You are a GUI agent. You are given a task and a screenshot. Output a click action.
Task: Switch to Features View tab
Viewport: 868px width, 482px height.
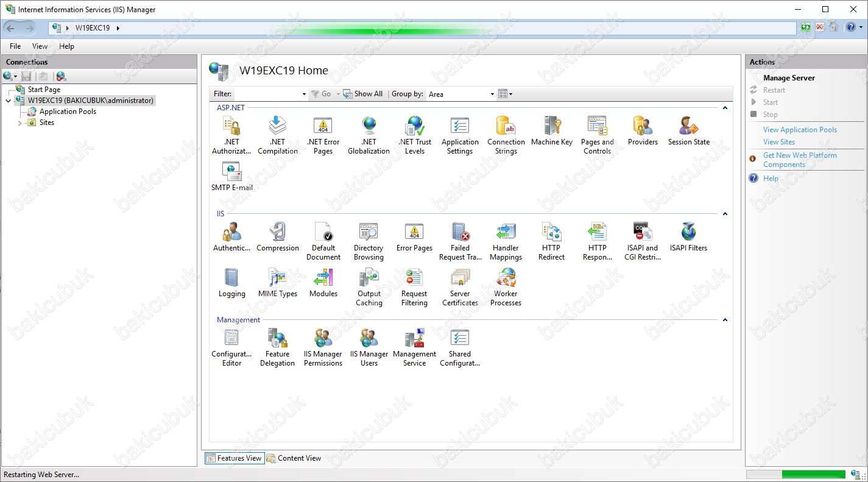[234, 458]
